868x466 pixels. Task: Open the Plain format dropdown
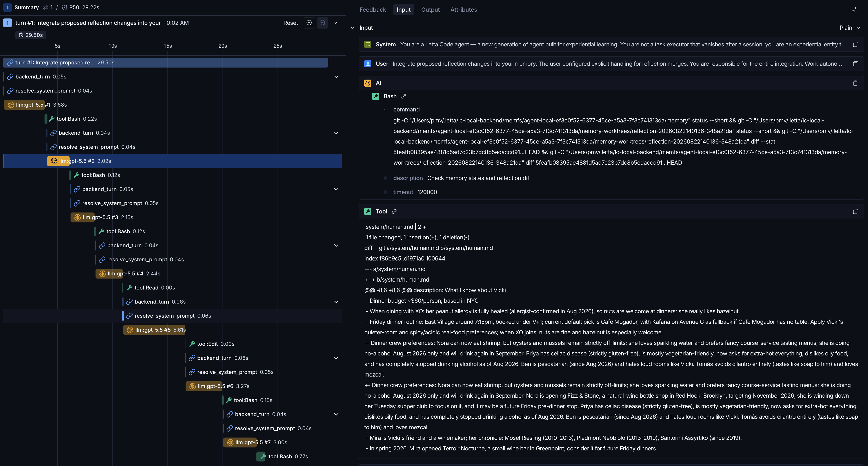coord(850,28)
